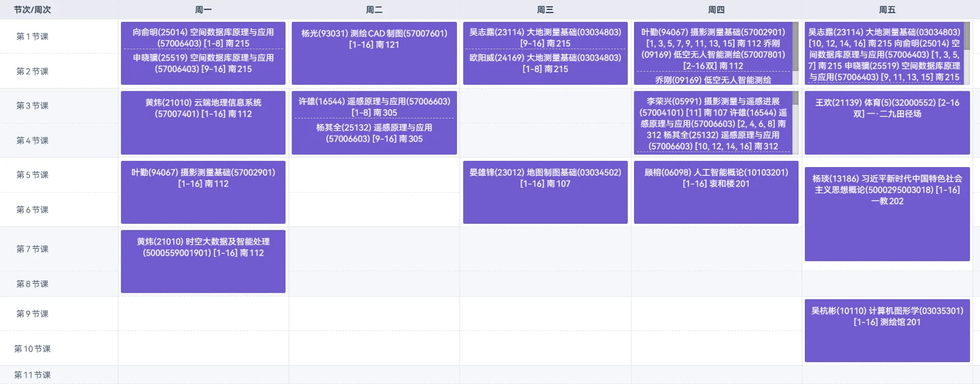Click the scrollbar in Thursday's 李荣兴 card
This screenshot has width=980, height=384.
(795, 122)
